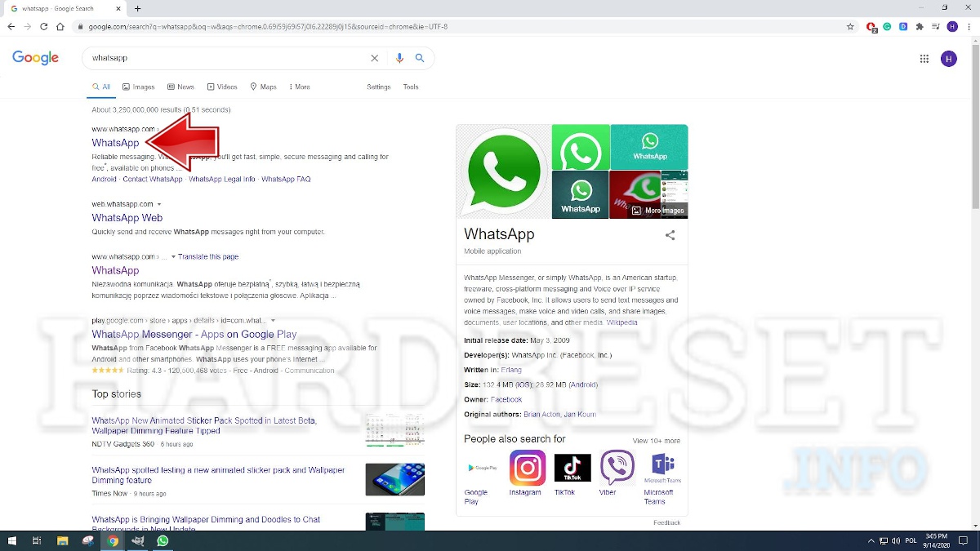Image resolution: width=980 pixels, height=551 pixels.
Task: Open the blue D extension icon
Action: click(903, 26)
